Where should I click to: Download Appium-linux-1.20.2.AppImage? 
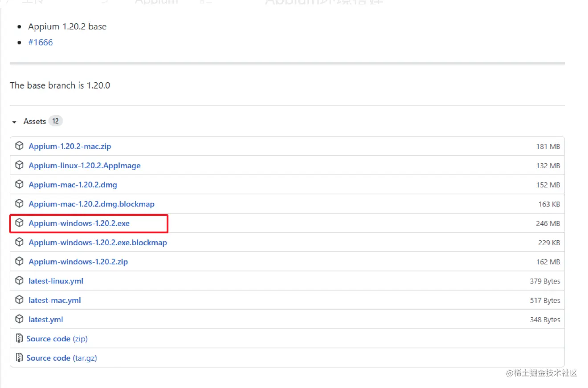pyautogui.click(x=85, y=166)
